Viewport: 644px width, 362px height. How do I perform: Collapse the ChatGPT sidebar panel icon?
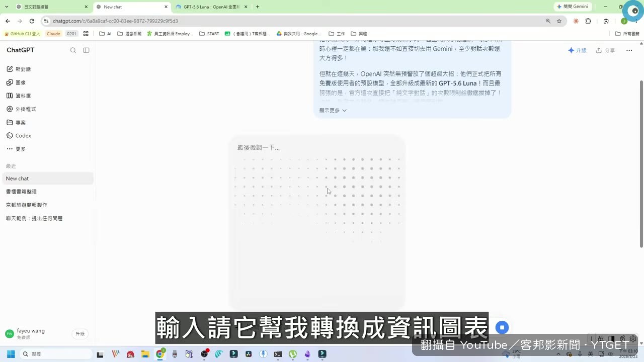(86, 50)
